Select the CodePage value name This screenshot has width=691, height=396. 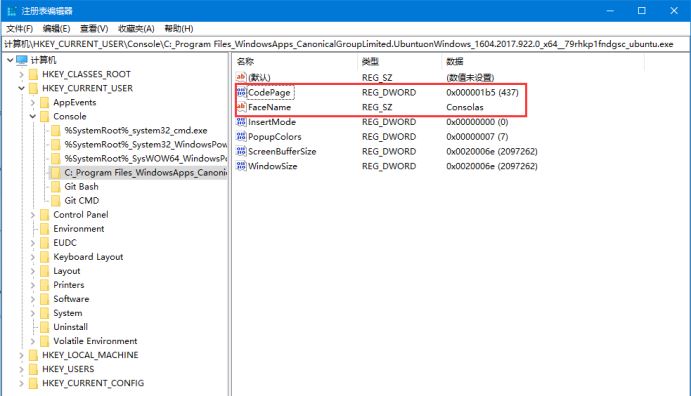click(x=269, y=93)
